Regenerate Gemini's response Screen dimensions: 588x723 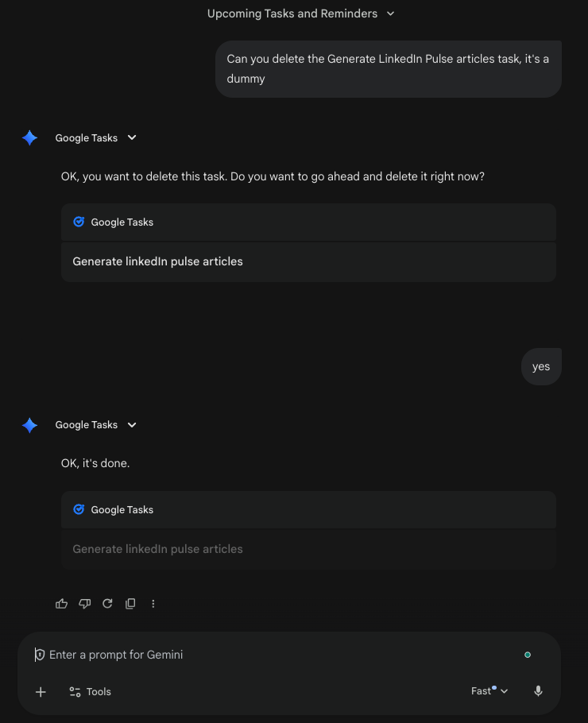coord(107,604)
